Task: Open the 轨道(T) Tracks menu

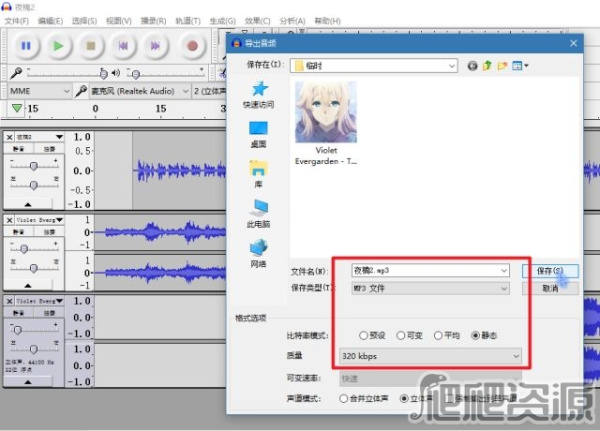Action: 188,21
